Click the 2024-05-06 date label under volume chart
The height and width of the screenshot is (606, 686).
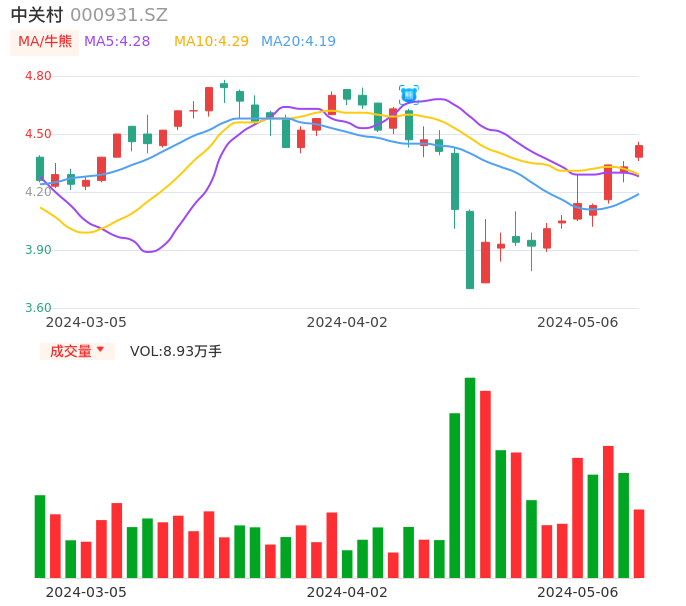coord(578,592)
